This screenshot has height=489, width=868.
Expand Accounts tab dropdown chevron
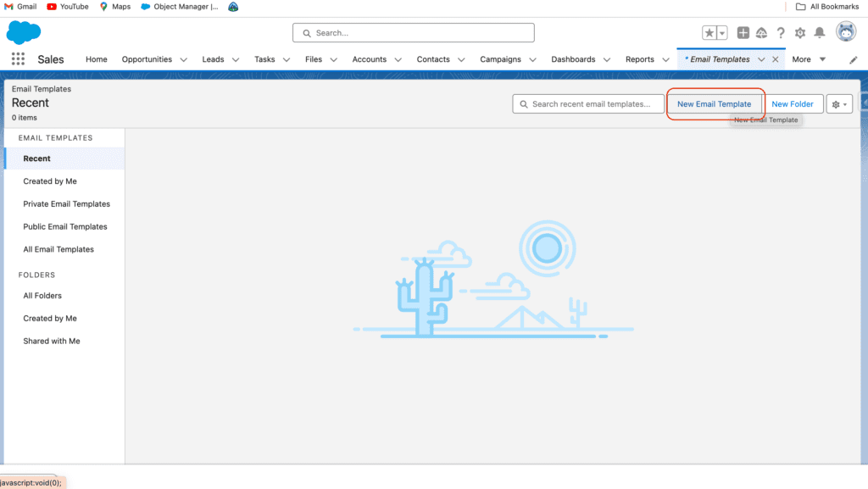tap(398, 59)
